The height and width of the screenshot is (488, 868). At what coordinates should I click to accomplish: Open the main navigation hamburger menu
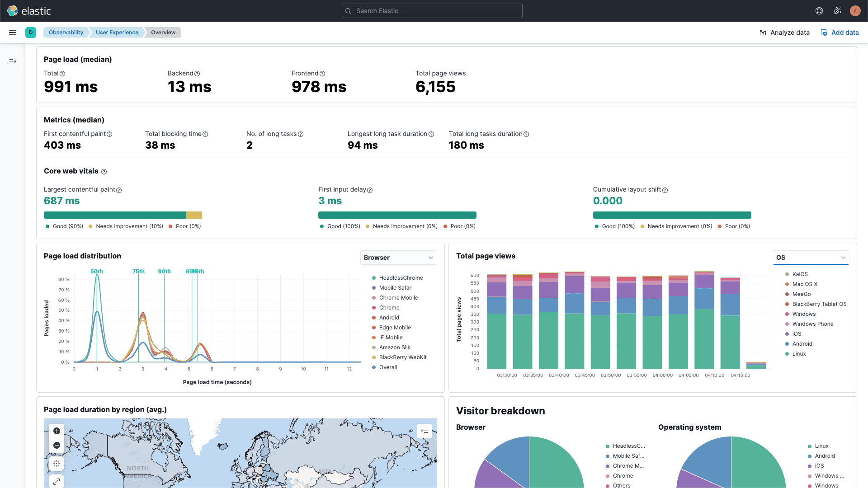point(12,32)
